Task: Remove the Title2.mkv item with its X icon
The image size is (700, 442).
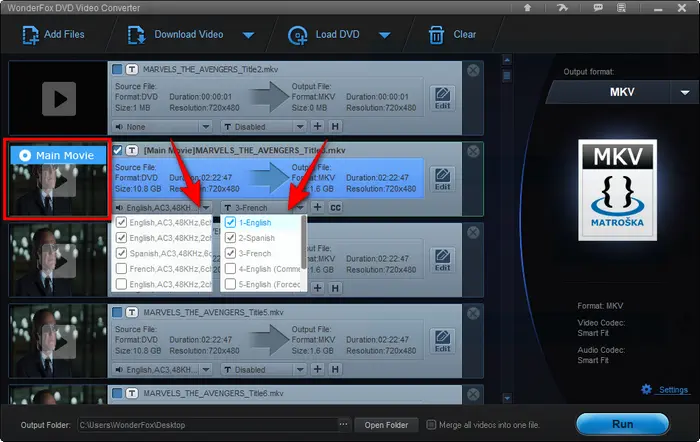Action: coord(473,70)
